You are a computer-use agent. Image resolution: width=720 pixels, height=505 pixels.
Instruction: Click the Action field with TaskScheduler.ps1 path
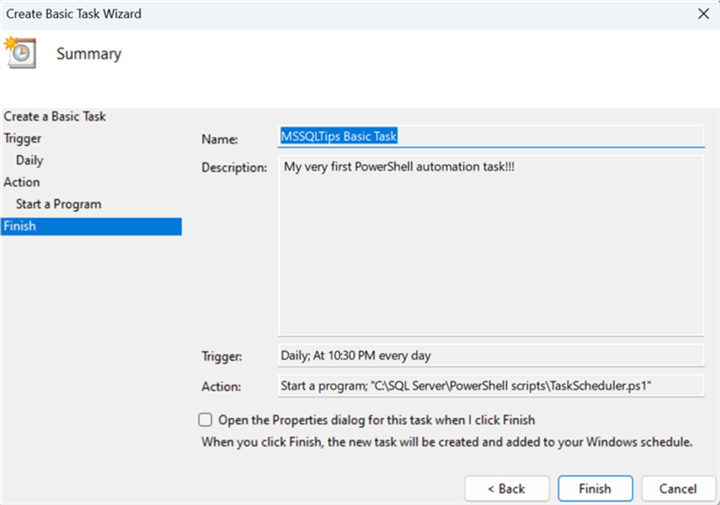point(496,385)
